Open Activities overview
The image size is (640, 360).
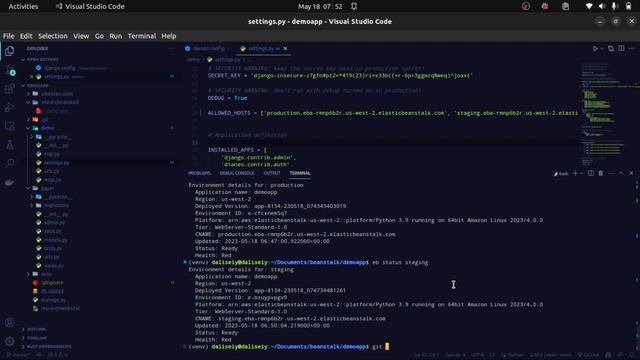point(23,6)
